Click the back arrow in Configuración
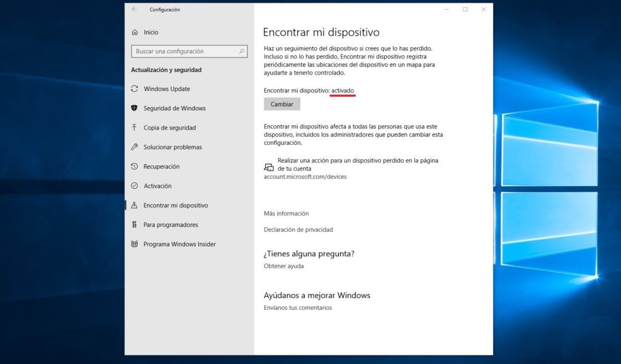The image size is (621, 364). tap(134, 10)
